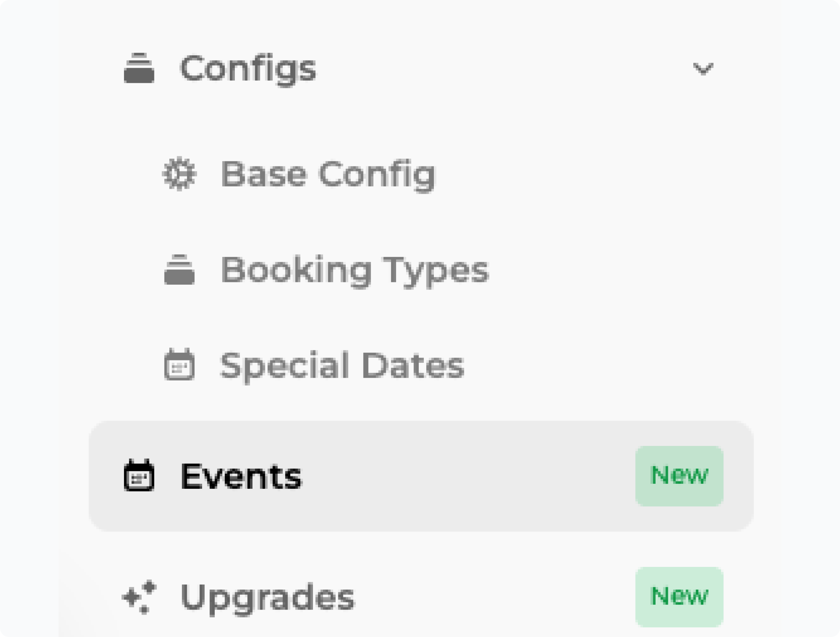Image resolution: width=840 pixels, height=637 pixels.
Task: Click the New badge beside Upgrades
Action: 679,597
